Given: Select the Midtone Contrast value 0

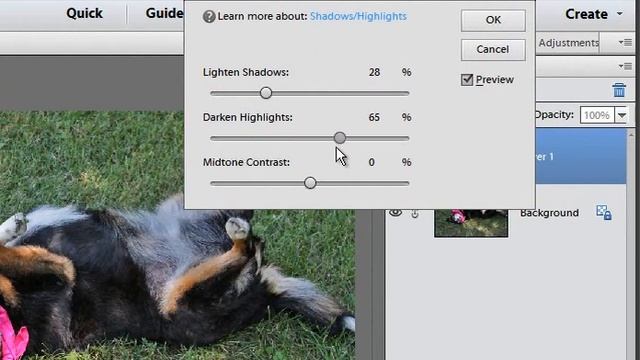Looking at the screenshot, I should coord(371,162).
